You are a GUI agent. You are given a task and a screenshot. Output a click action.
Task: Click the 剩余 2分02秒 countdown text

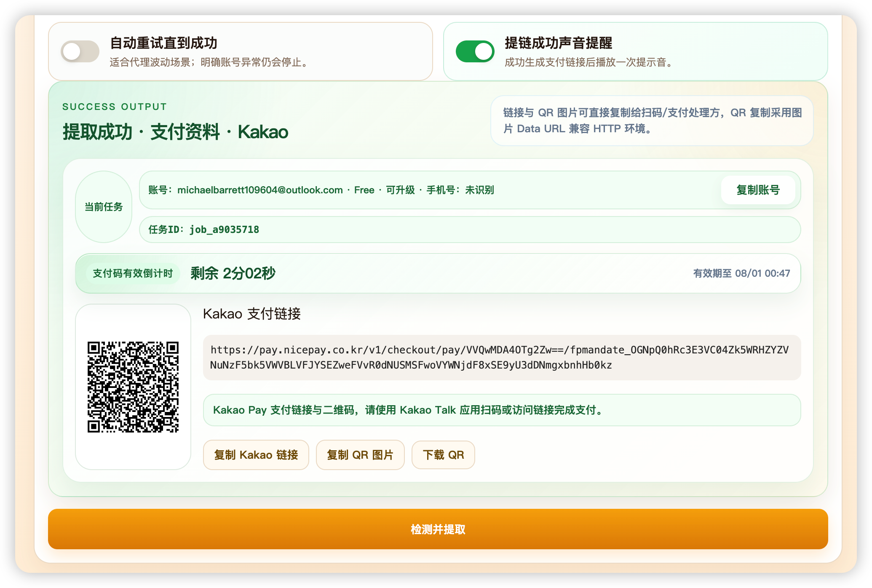(x=233, y=273)
